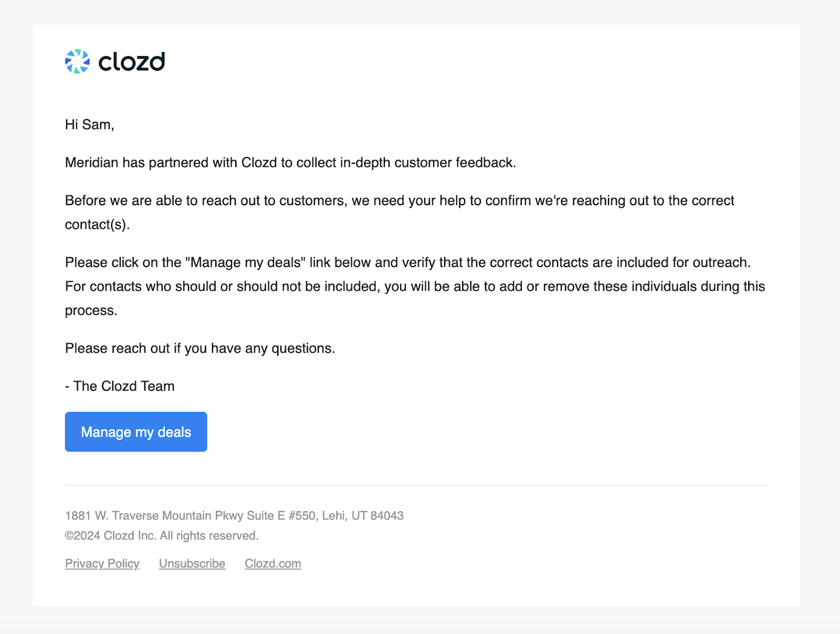Click the Traverse Mountain Pkwy address line

coord(234,515)
